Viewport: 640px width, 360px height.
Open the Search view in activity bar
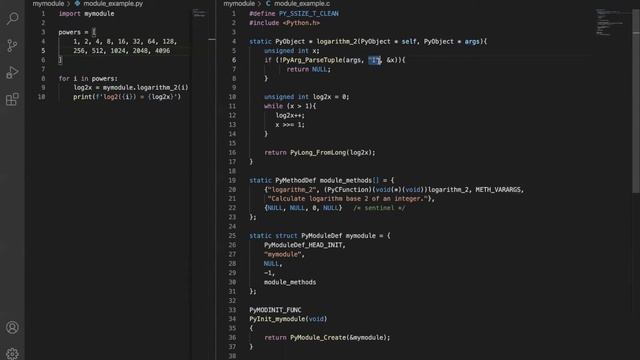(x=12, y=18)
